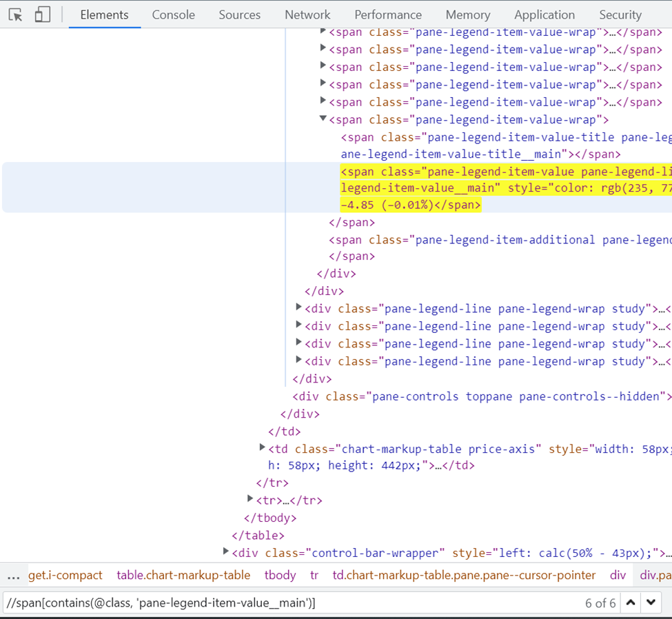Viewport: 672px width, 619px height.
Task: Select the closing tbody tag line
Action: [x=270, y=518]
